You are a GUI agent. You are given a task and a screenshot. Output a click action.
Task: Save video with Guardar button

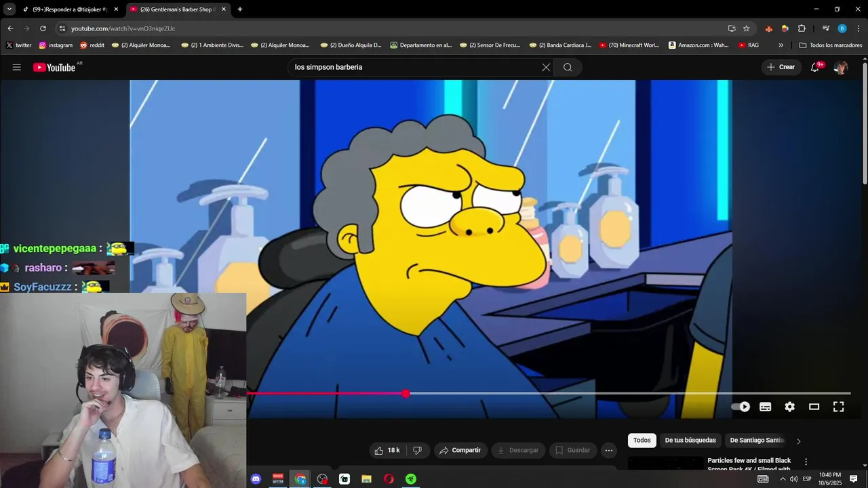[x=573, y=450]
